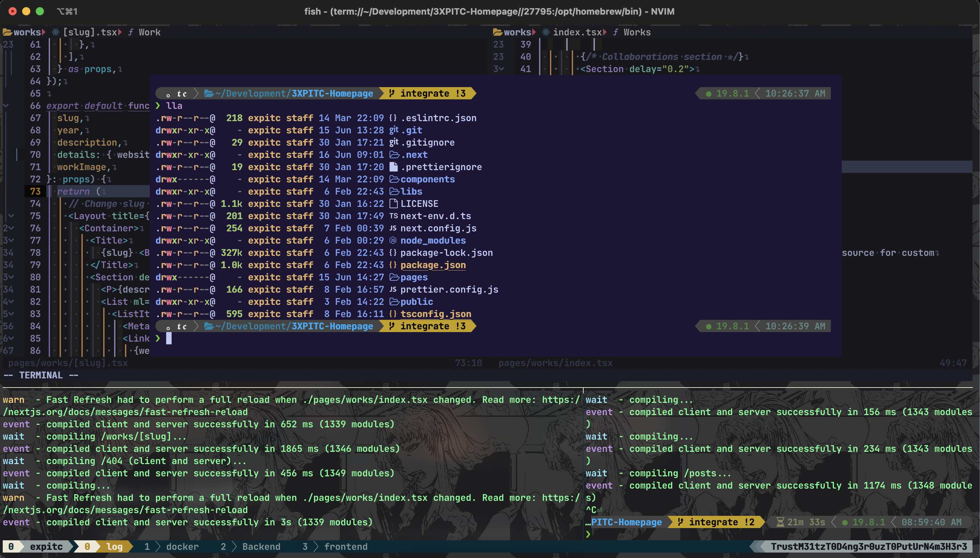Click the lla command text
The width and height of the screenshot is (980, 558).
[x=174, y=106]
